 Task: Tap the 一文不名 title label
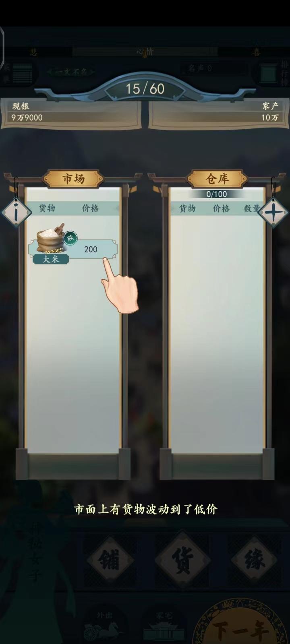(71, 72)
